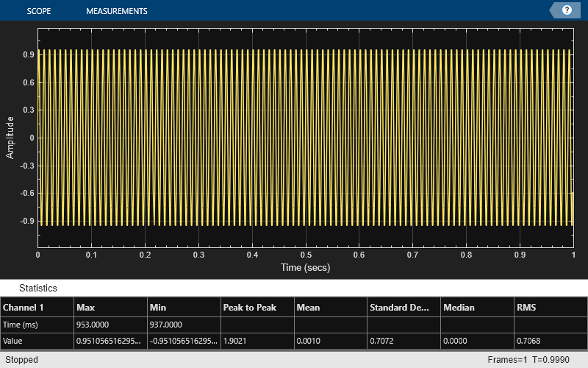Screen dimensions: 588x368
Task: Open the help question mark icon
Action: pos(567,10)
